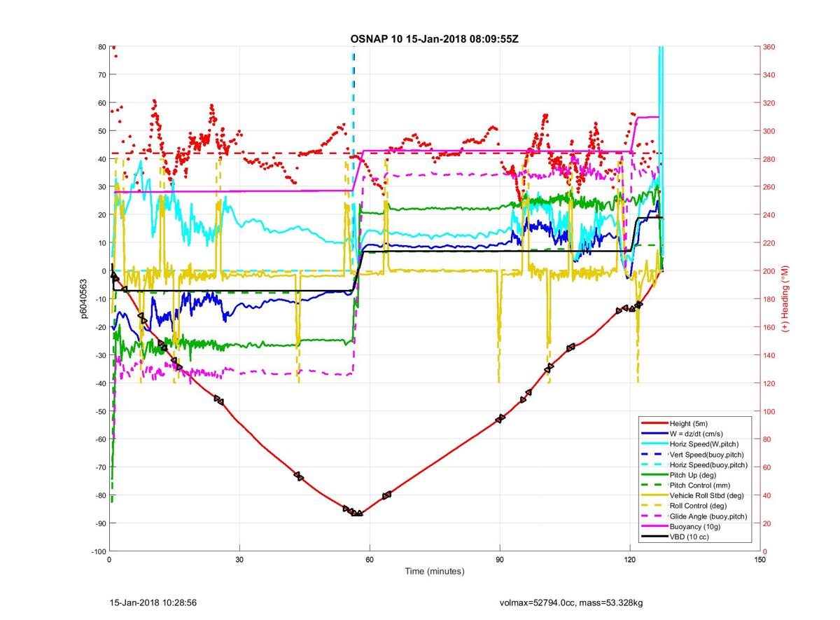Pick the Horiz Speed(buoy,pitch) legend entry
Image resolution: width=840 pixels, height=620 pixels.
pyautogui.click(x=694, y=464)
